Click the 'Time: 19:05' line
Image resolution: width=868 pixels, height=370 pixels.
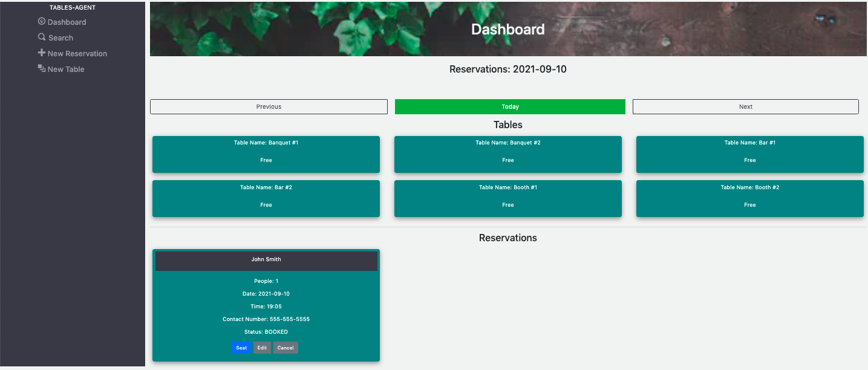click(266, 307)
